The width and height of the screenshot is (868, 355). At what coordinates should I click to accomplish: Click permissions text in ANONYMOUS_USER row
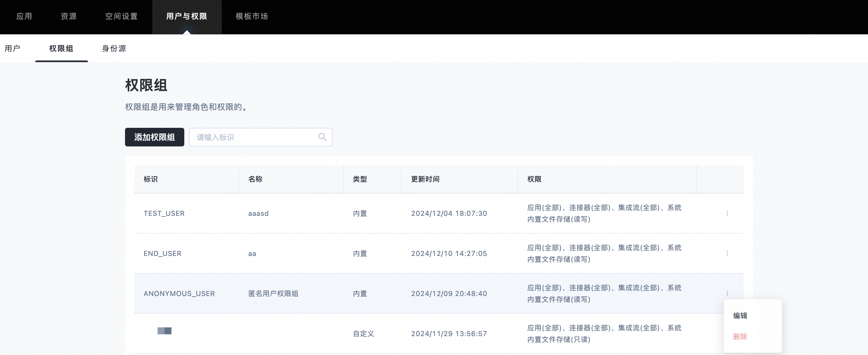[x=604, y=294]
